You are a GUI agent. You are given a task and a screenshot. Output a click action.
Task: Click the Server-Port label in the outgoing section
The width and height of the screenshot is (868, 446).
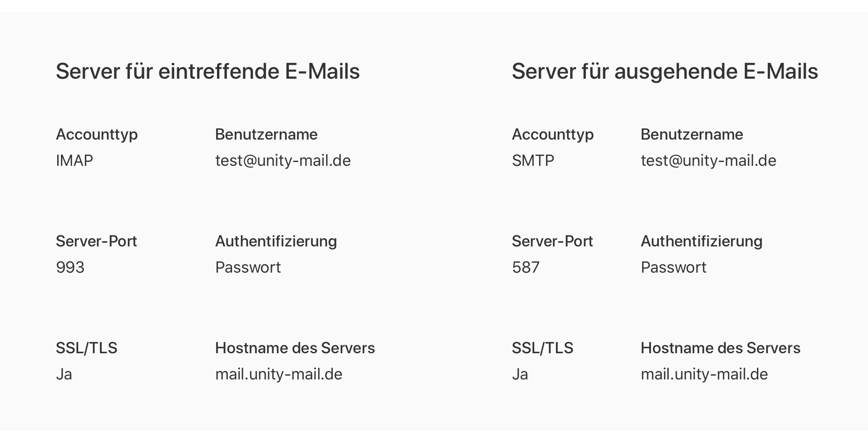(x=552, y=241)
